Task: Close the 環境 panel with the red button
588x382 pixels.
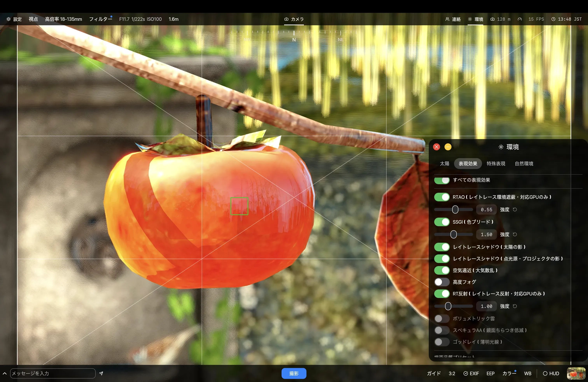Action: click(x=437, y=147)
